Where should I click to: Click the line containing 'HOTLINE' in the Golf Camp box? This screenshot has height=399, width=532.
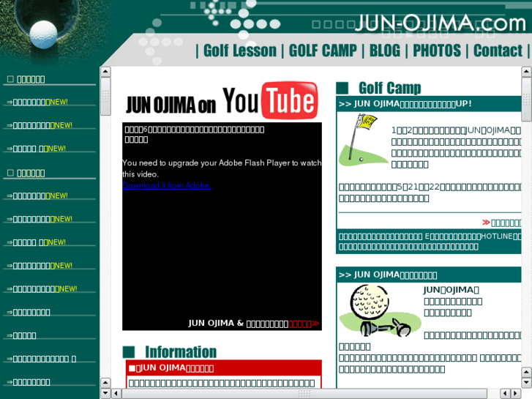430,236
